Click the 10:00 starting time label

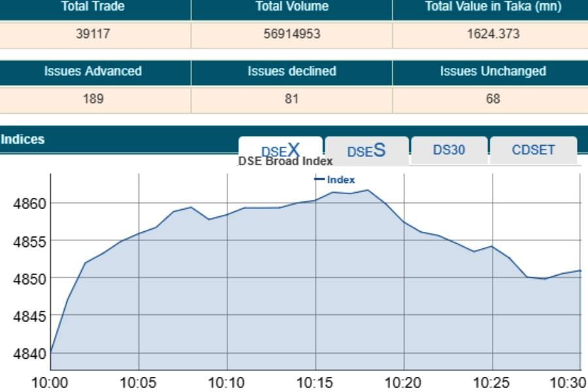click(x=50, y=383)
